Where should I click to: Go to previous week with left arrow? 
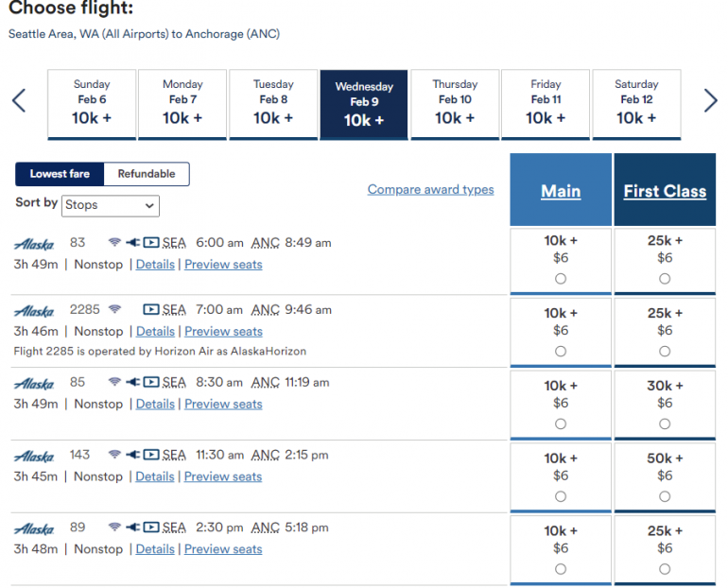(19, 101)
